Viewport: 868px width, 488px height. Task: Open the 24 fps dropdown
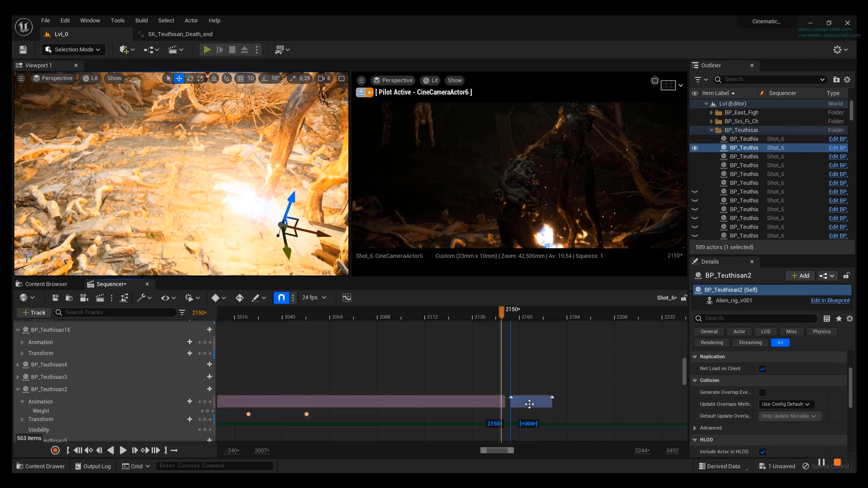pyautogui.click(x=314, y=298)
